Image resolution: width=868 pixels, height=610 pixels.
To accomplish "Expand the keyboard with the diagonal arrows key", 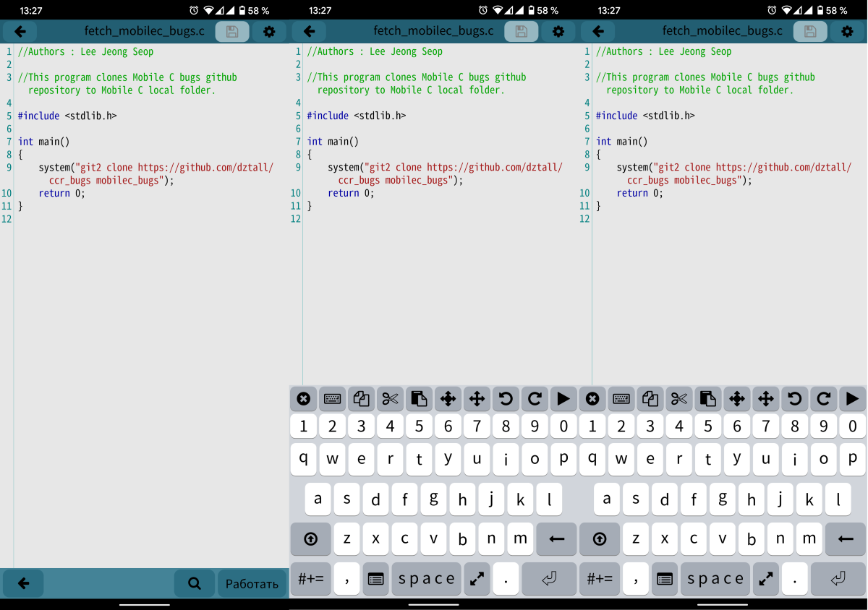I will [x=477, y=578].
